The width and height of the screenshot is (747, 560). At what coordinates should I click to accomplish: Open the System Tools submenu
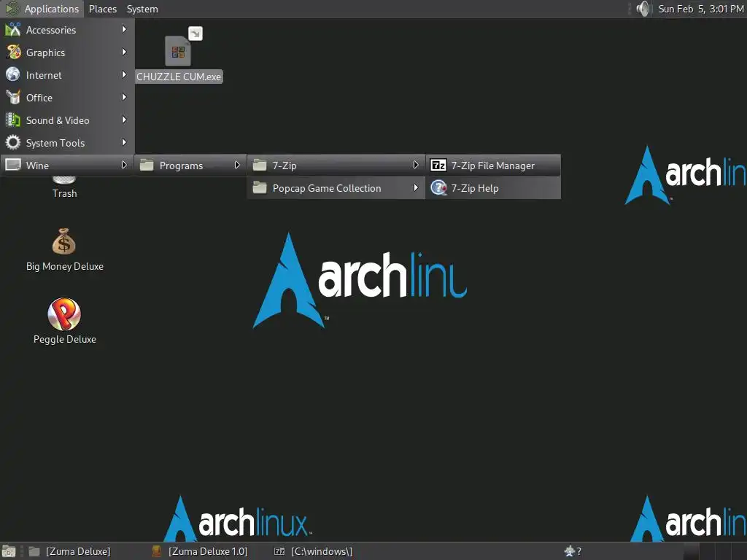tap(67, 143)
